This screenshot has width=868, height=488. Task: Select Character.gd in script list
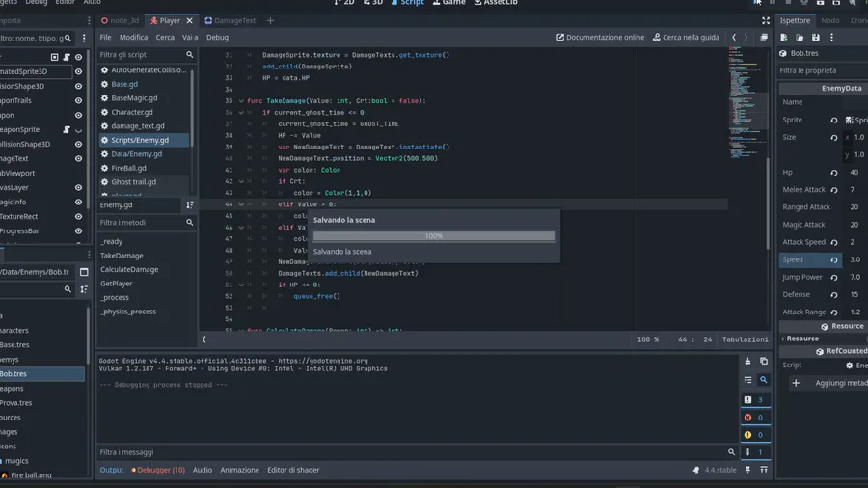pyautogui.click(x=132, y=112)
